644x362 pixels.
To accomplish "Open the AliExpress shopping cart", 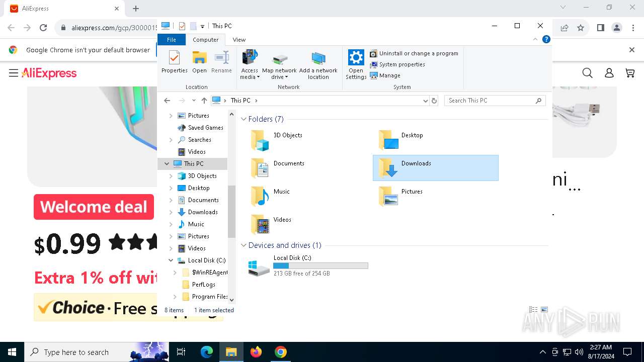I will [630, 73].
